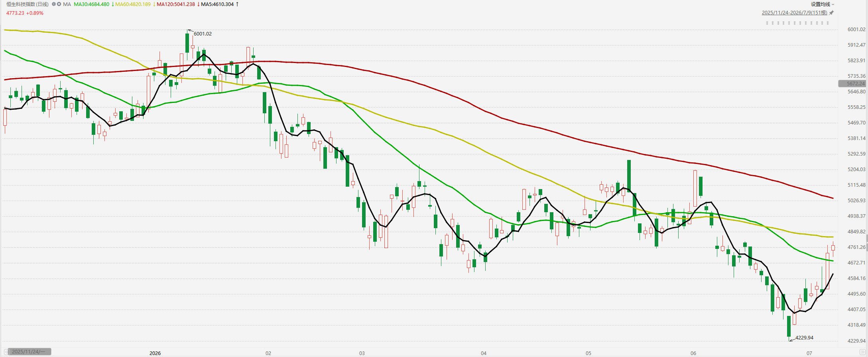Click the MA30:4684.480 legend value

(91, 4)
